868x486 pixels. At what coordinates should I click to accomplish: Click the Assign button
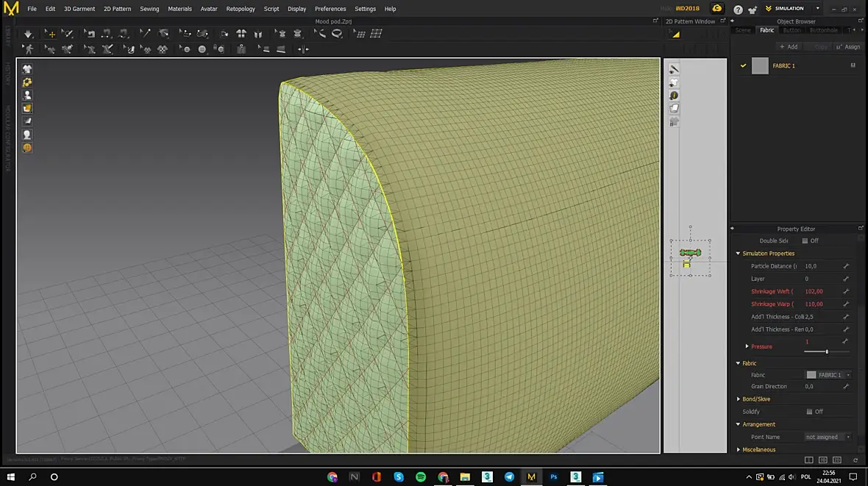pyautogui.click(x=848, y=46)
